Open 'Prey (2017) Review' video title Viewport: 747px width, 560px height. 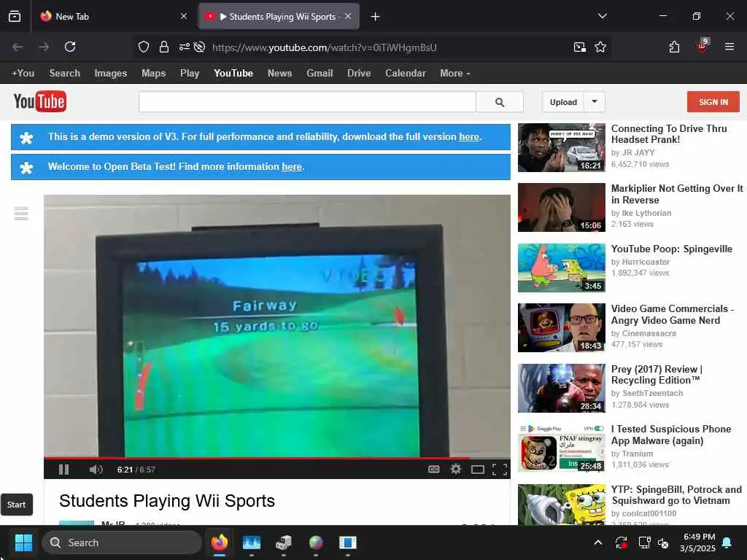(657, 375)
